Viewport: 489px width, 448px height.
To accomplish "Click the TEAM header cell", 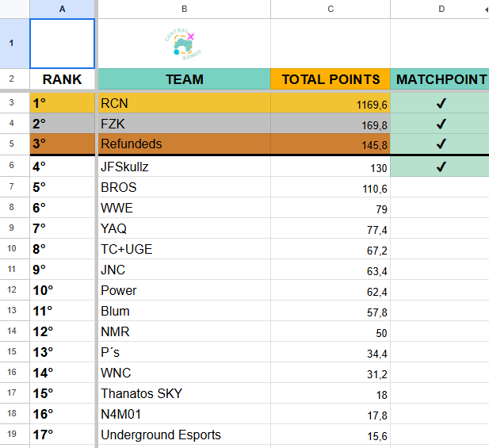I will (x=185, y=79).
